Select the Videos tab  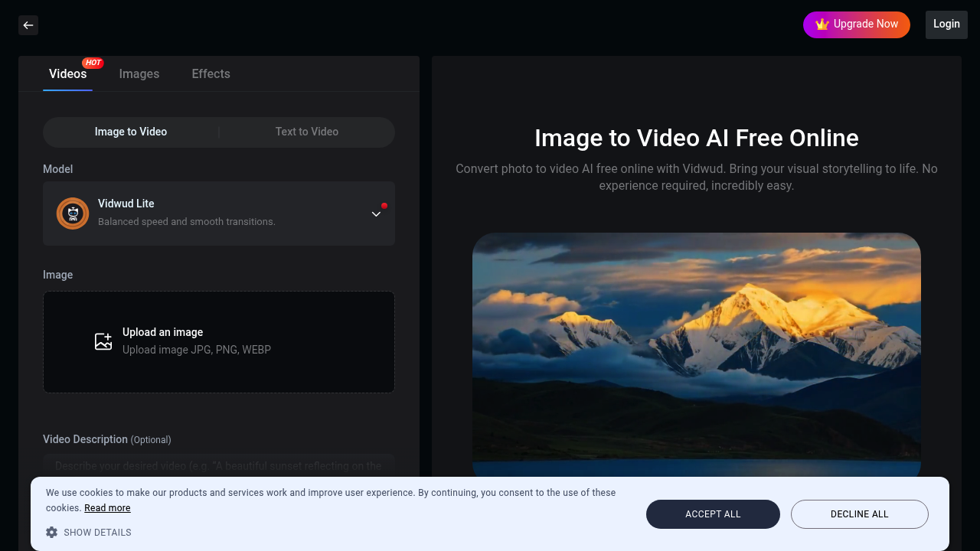tap(67, 73)
